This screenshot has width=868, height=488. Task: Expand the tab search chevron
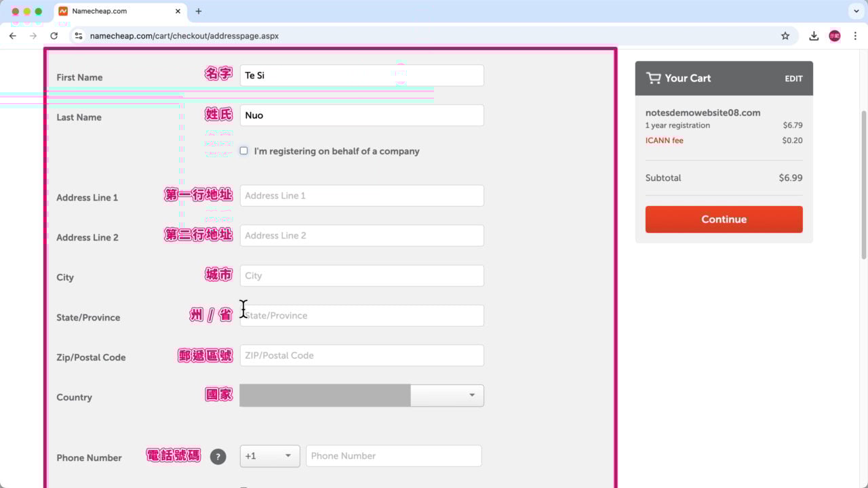[856, 12]
